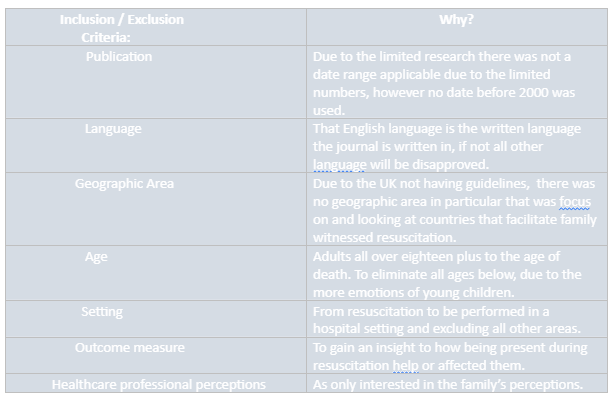Click the word 'witnessed resuscitation' in Geographic row

(x=385, y=237)
